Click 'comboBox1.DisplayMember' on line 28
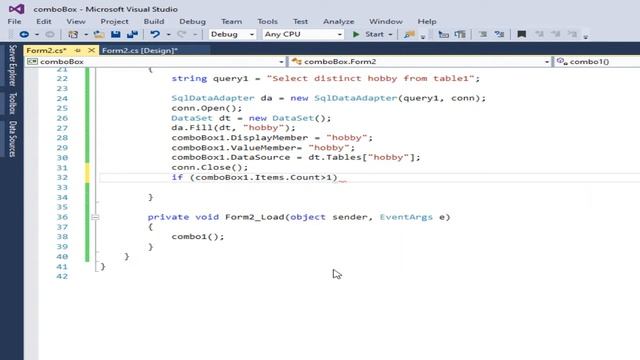This screenshot has width=640, height=360. pyautogui.click(x=240, y=138)
